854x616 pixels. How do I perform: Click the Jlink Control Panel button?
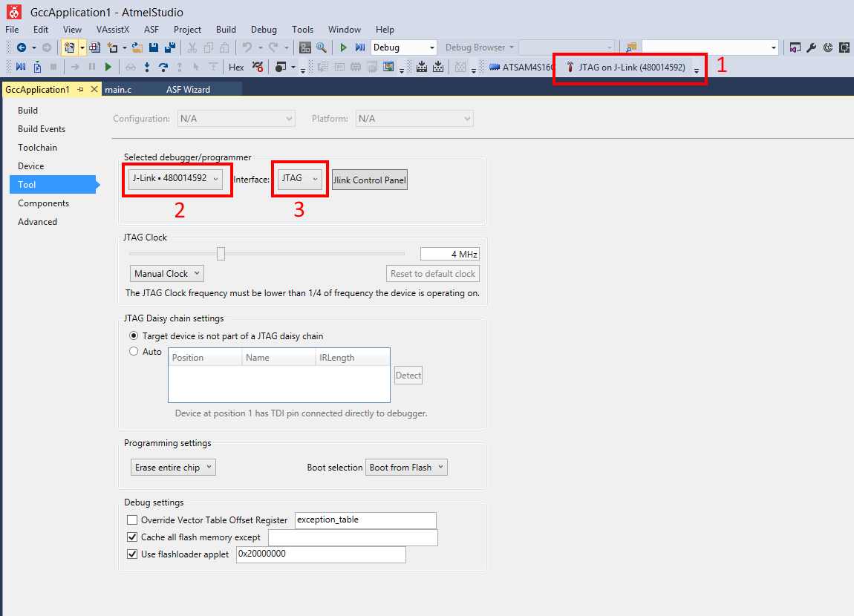[370, 180]
